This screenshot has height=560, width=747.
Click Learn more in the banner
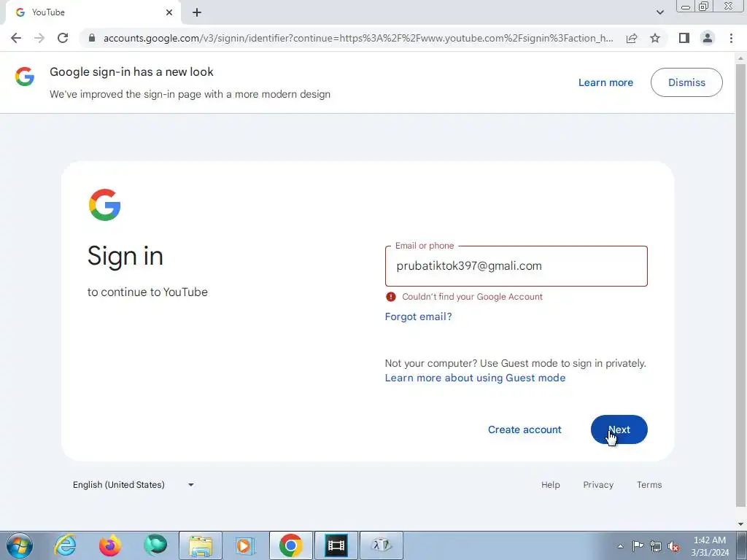pyautogui.click(x=605, y=82)
